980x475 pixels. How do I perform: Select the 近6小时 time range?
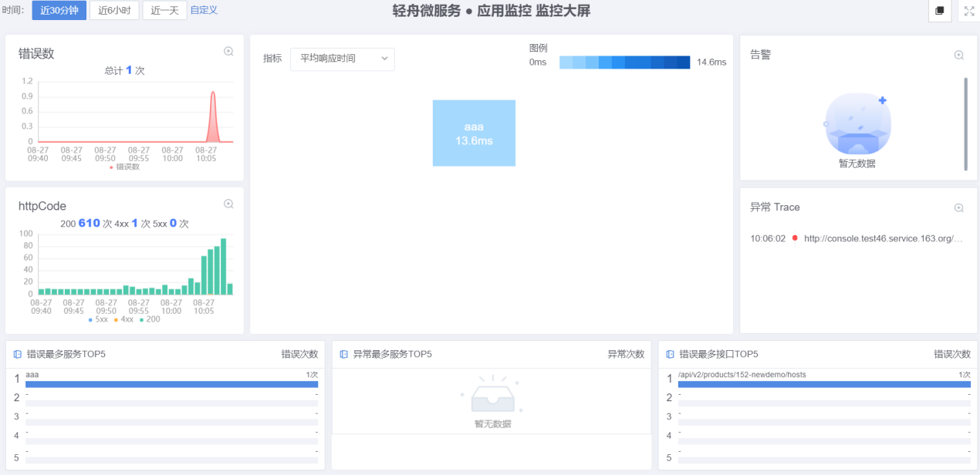[114, 11]
